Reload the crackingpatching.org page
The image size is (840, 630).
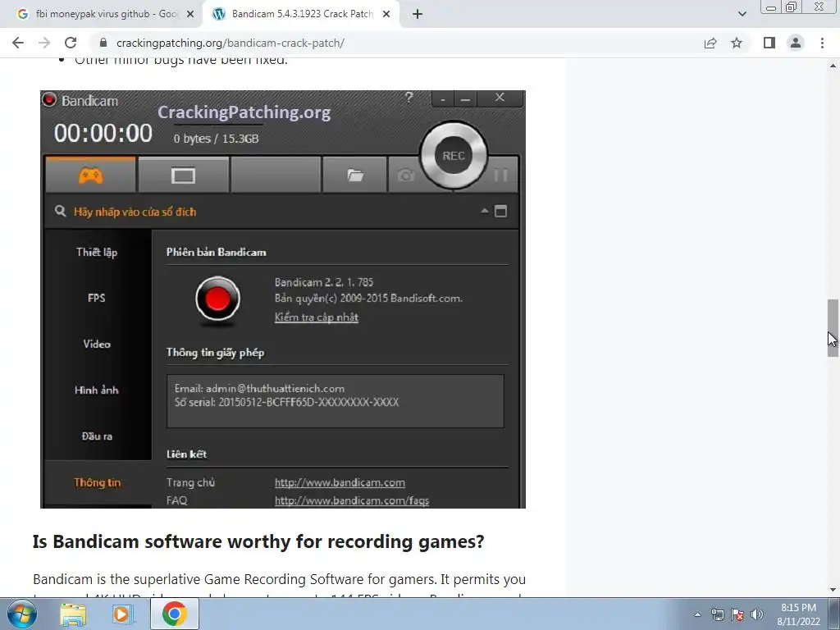[x=71, y=43]
